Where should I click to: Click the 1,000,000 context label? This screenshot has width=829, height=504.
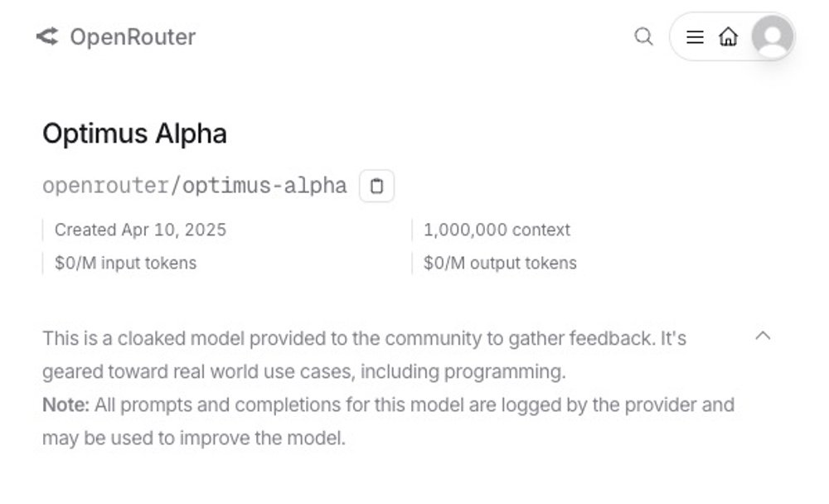(x=497, y=230)
